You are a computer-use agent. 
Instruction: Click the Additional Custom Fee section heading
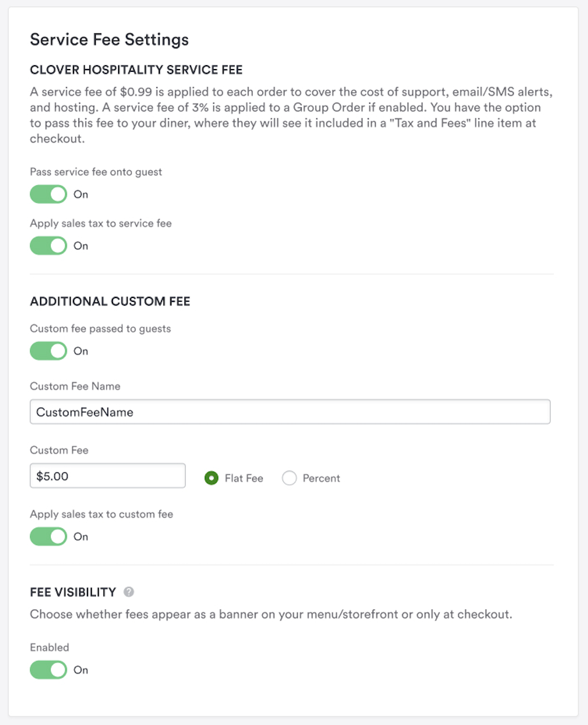coord(110,301)
